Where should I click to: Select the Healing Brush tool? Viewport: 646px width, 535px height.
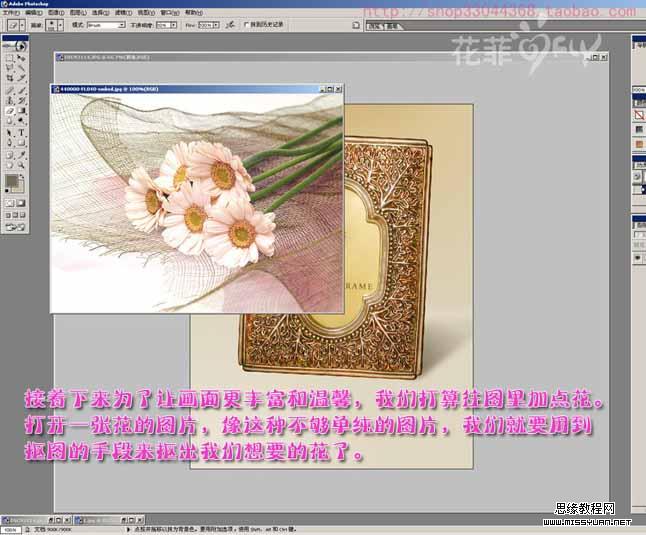[x=9, y=91]
